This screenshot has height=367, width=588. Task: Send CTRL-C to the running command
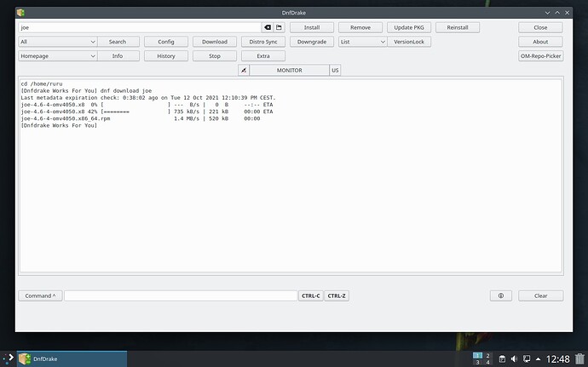coord(310,295)
